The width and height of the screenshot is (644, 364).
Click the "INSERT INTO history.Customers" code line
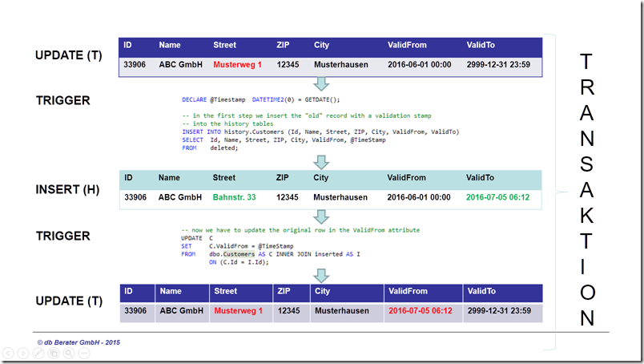320,132
